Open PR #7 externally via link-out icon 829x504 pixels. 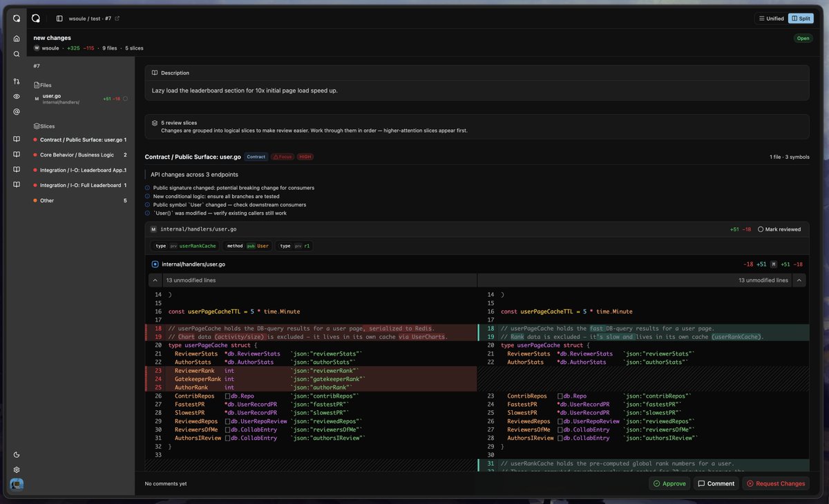click(117, 19)
